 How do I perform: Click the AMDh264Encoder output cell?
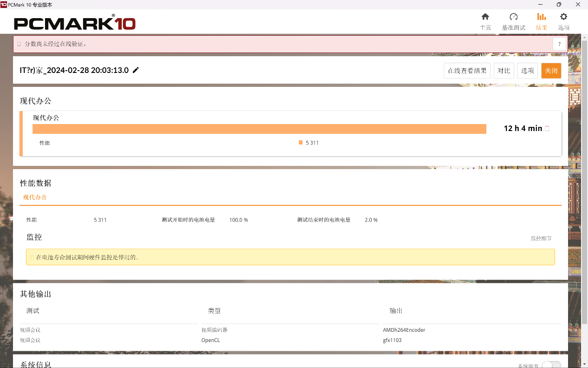[x=404, y=330]
